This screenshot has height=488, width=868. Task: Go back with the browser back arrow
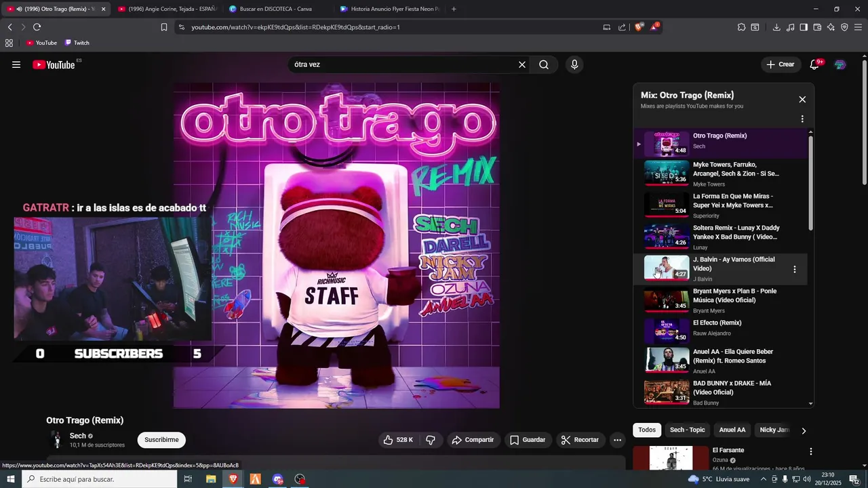click(x=9, y=27)
